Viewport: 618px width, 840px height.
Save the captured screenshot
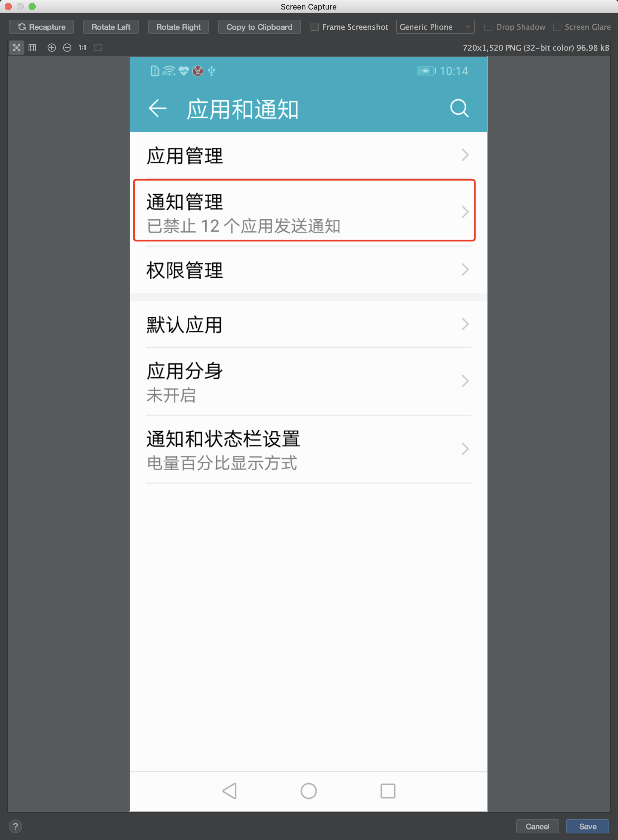(587, 826)
